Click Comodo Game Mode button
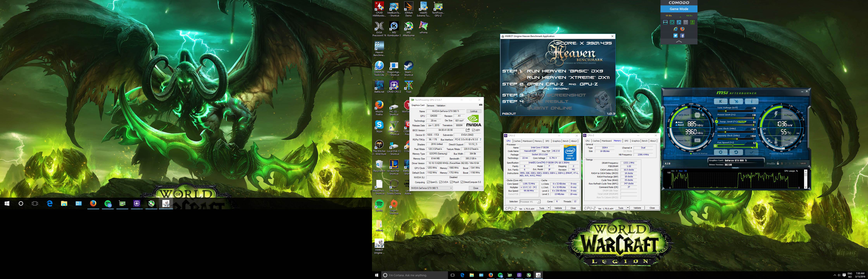This screenshot has width=868, height=279. coord(679,9)
